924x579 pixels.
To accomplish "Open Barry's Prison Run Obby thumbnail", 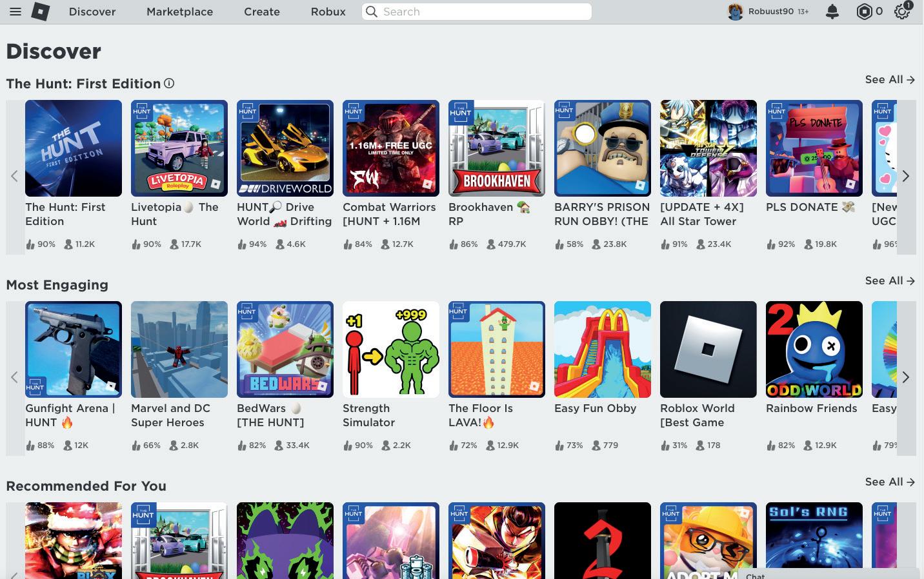I will pyautogui.click(x=603, y=148).
